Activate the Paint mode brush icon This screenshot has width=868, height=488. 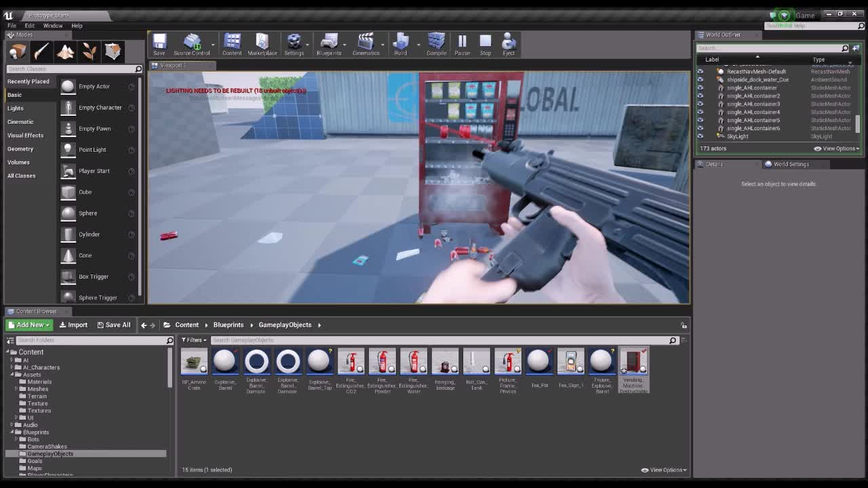(x=41, y=51)
